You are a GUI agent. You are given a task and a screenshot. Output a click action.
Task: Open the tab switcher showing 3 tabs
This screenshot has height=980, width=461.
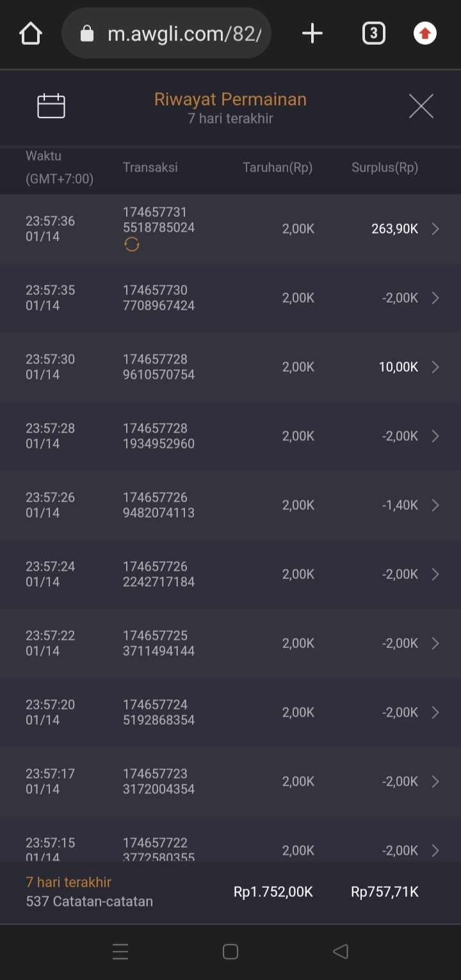tap(374, 33)
